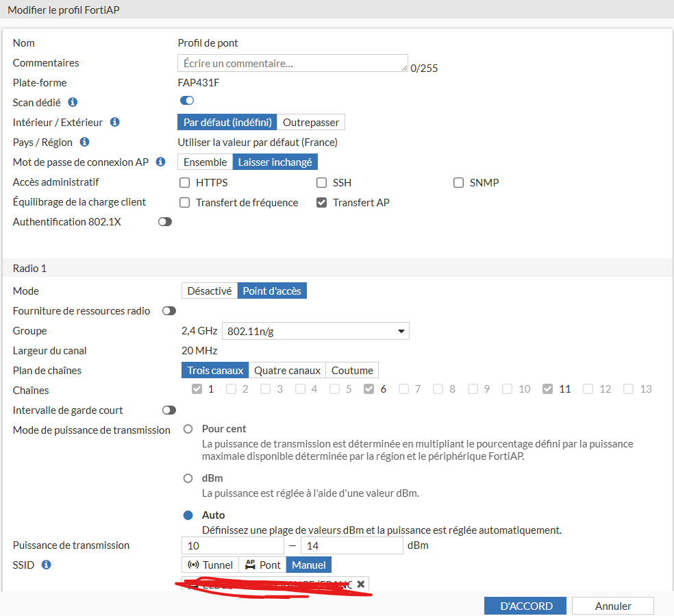This screenshot has height=616, width=674.
Task: Check the HTTPS administrative access box
Action: pos(184,183)
